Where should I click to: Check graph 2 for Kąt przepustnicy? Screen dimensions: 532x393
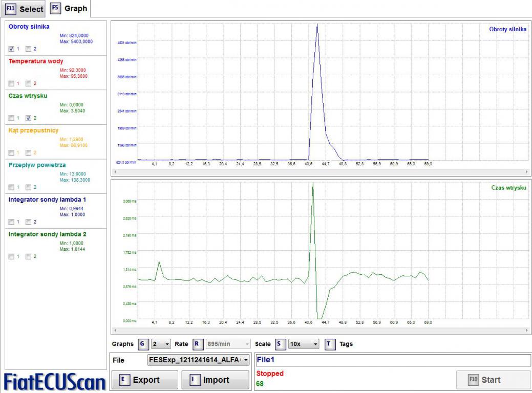[29, 152]
